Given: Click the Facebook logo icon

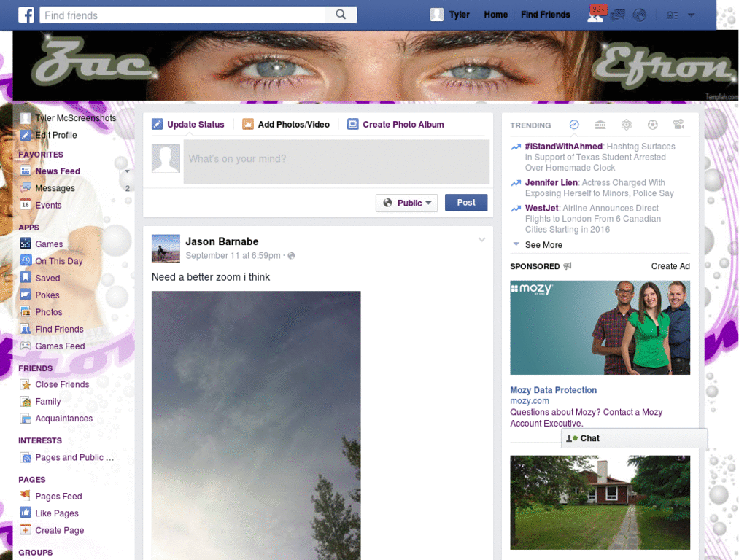Looking at the screenshot, I should [26, 15].
